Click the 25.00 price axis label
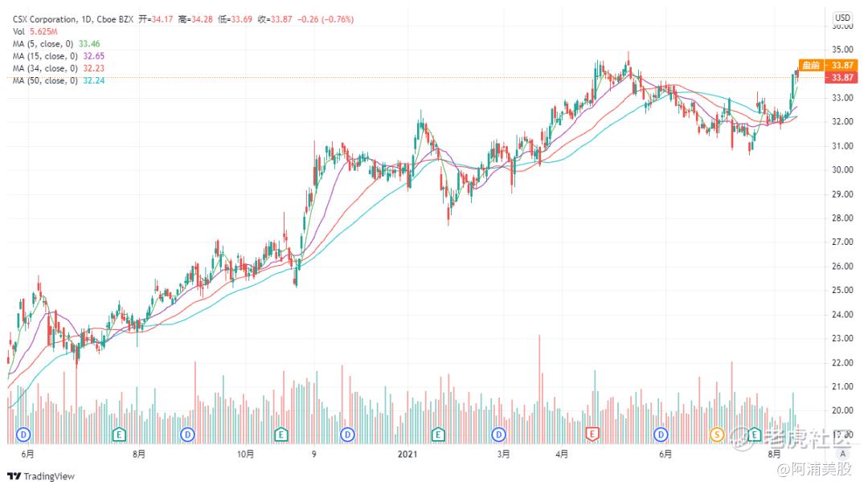 coord(842,290)
